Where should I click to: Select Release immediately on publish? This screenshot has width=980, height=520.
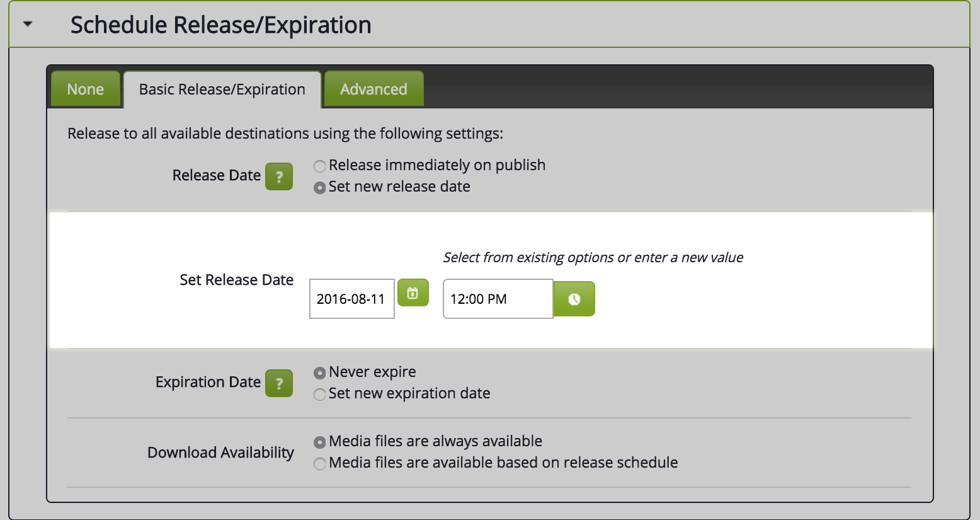[320, 166]
